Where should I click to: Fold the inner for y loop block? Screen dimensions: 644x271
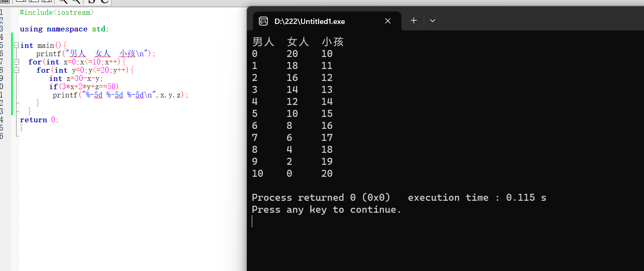(x=16, y=70)
